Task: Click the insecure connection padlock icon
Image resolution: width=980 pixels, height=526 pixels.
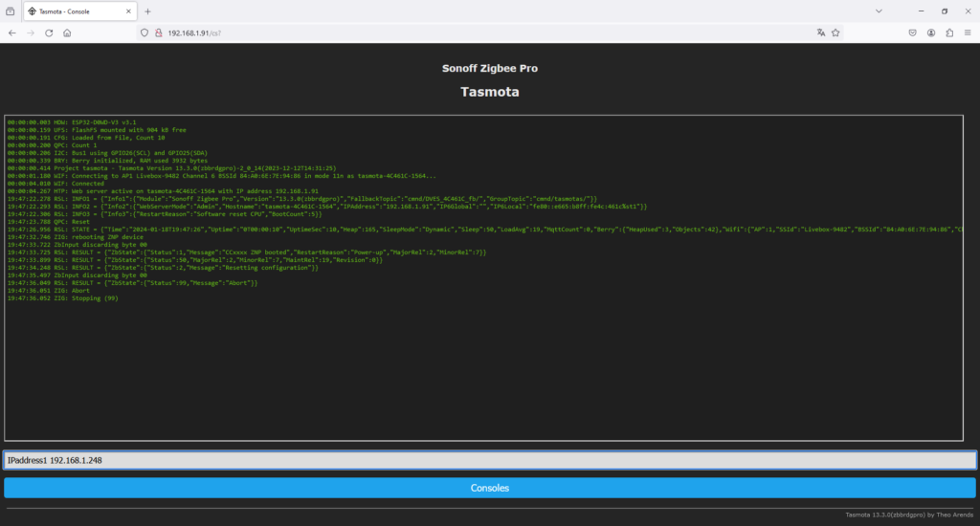Action: tap(158, 32)
